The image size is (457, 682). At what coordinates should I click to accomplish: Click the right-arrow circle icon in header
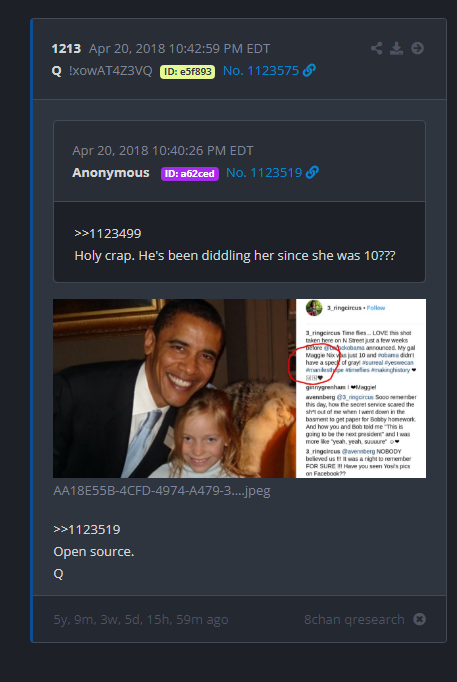tap(417, 48)
